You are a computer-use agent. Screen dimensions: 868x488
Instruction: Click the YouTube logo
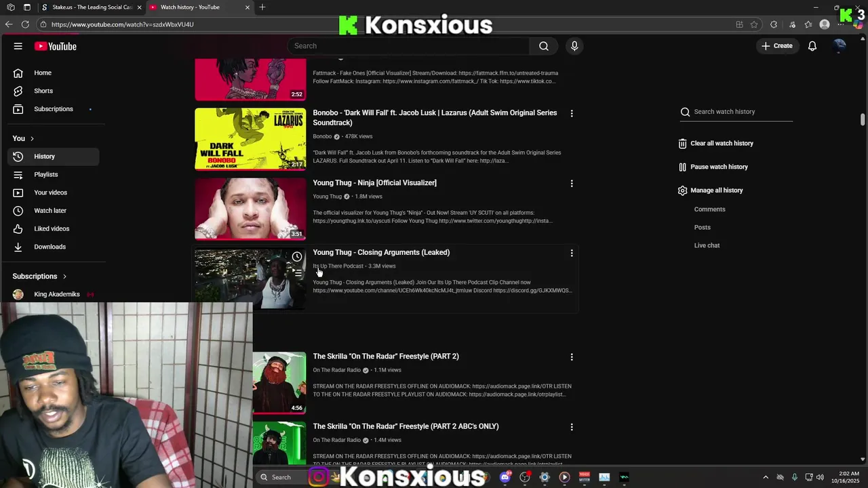(x=56, y=46)
